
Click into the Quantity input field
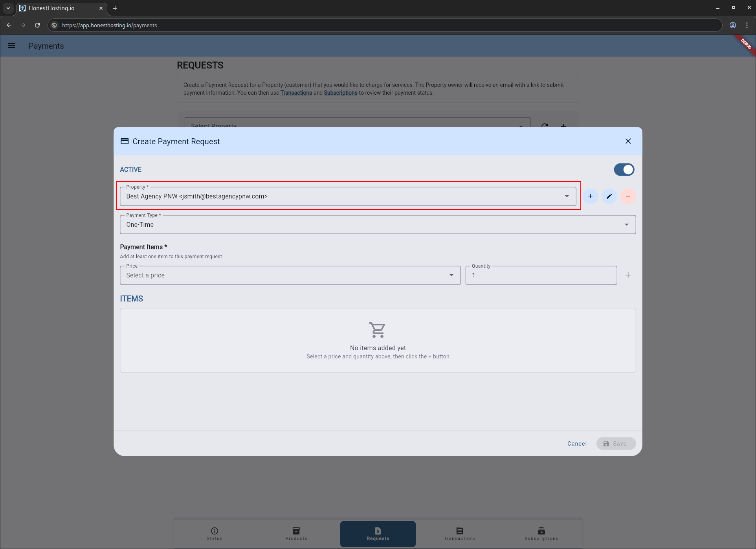[541, 275]
